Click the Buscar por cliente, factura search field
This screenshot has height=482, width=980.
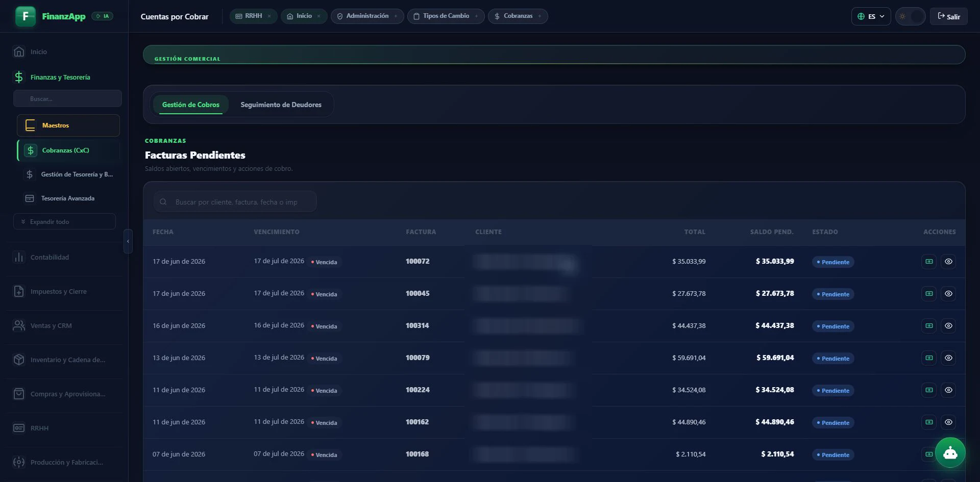pos(235,202)
